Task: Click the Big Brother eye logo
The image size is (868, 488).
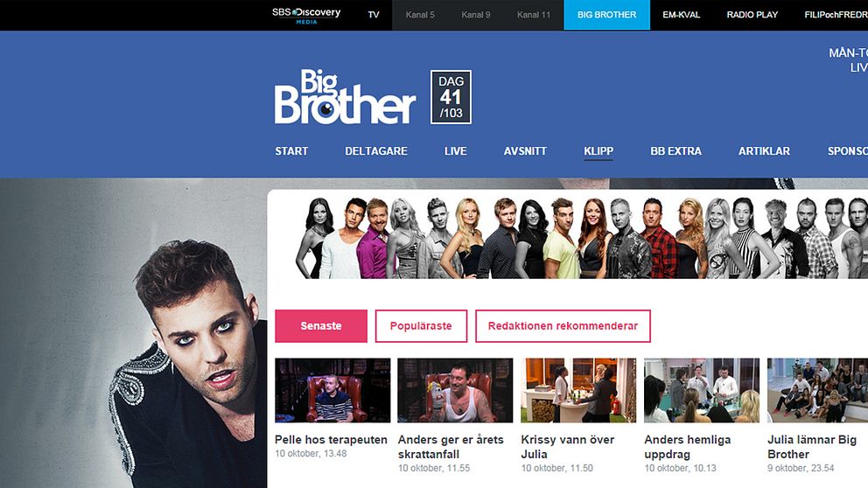Action: tap(345, 97)
